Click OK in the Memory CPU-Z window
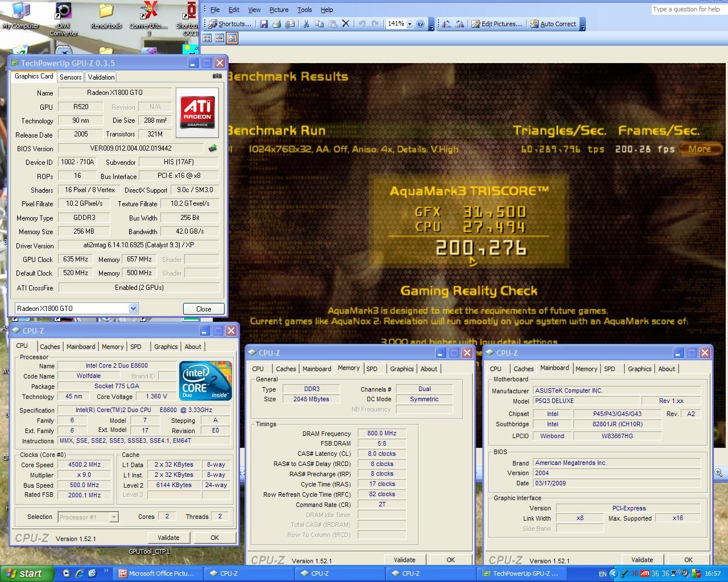This screenshot has height=582, width=728. (x=450, y=560)
